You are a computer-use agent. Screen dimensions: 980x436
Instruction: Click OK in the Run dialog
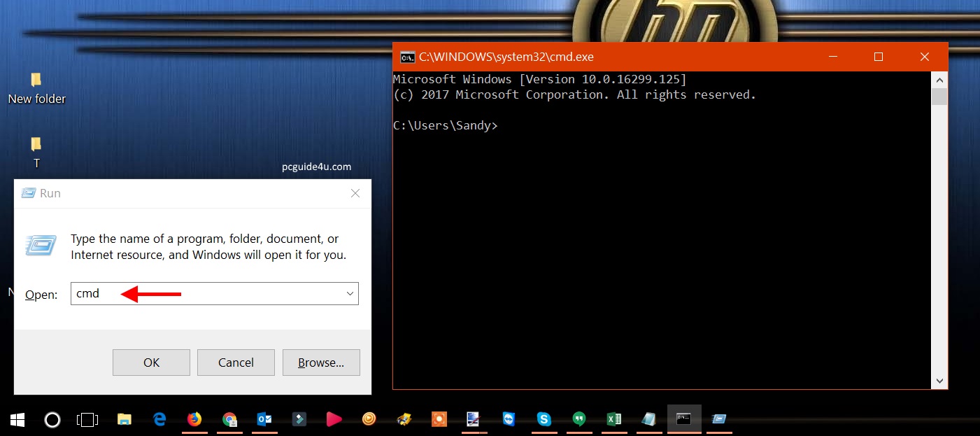coord(151,363)
